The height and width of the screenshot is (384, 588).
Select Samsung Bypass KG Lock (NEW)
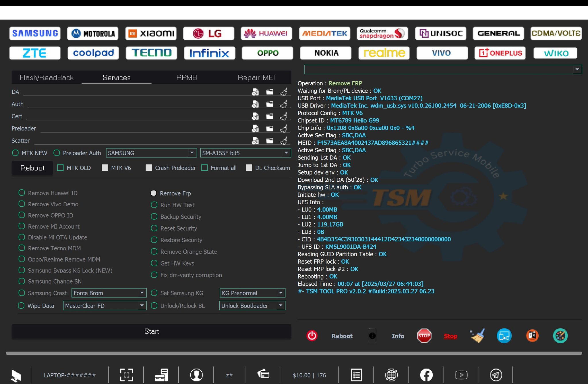22,270
